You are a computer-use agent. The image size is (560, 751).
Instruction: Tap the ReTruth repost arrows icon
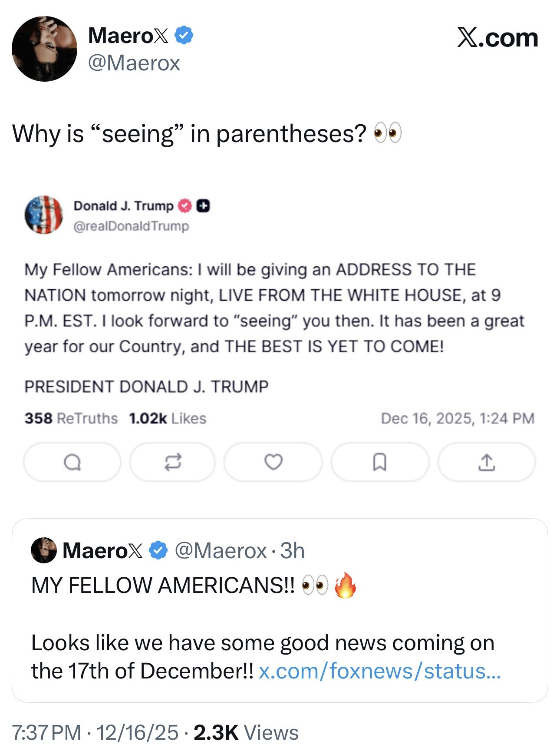coord(172,462)
